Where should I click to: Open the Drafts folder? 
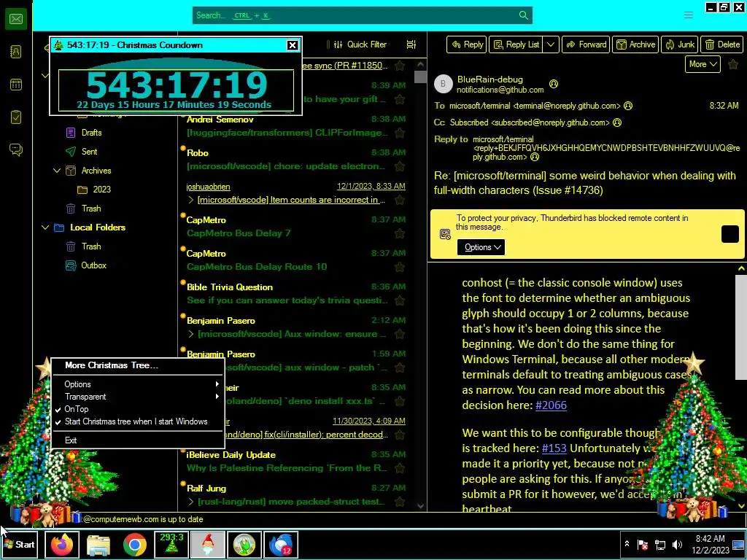(x=91, y=133)
